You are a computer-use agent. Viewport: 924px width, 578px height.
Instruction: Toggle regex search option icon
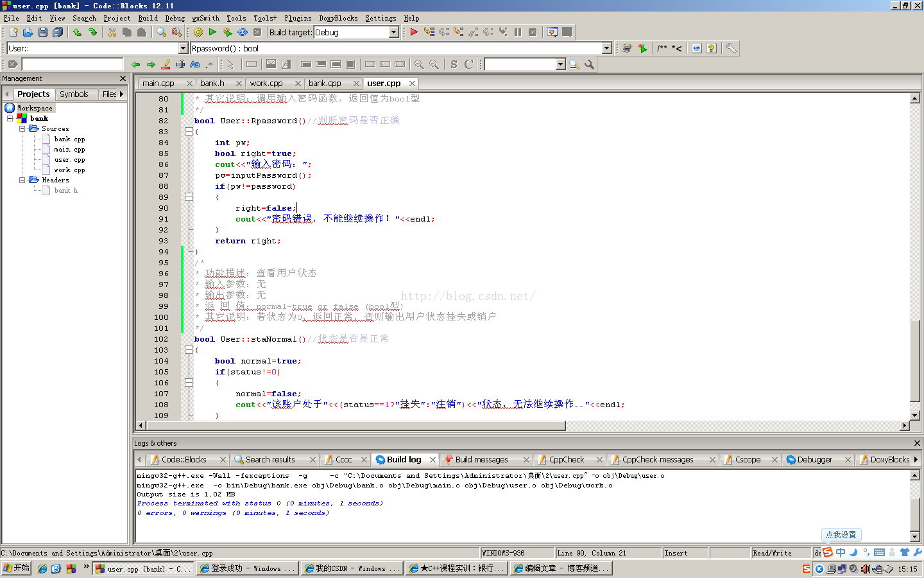pos(209,64)
